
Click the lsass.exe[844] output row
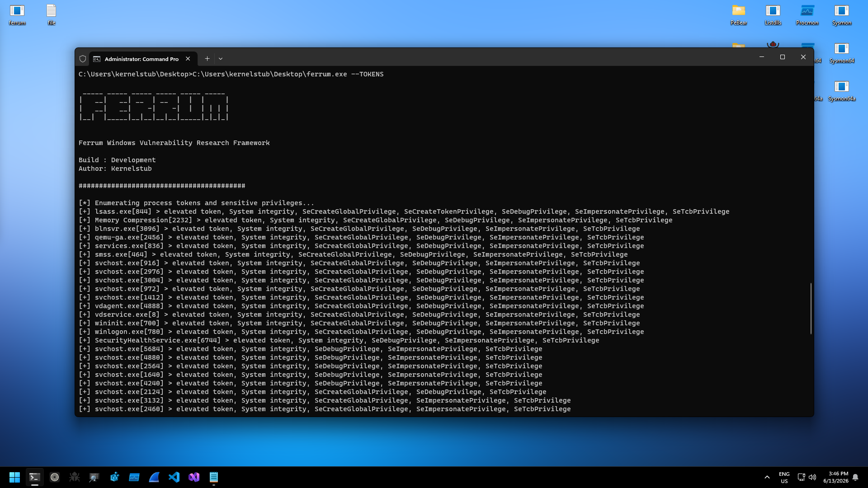[x=404, y=211]
